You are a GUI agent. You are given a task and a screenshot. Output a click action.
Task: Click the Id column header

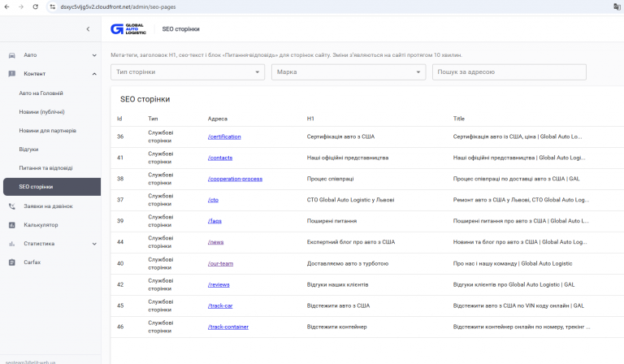tap(119, 119)
